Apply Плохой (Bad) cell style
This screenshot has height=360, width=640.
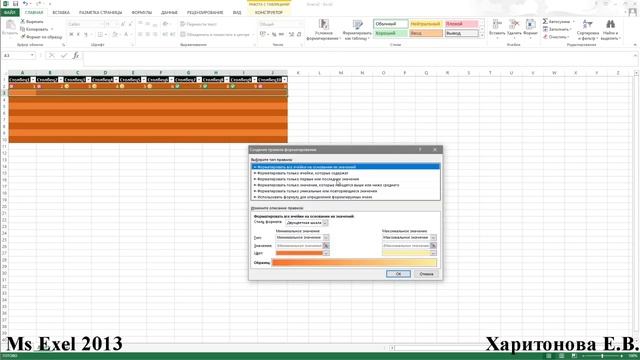(x=462, y=24)
